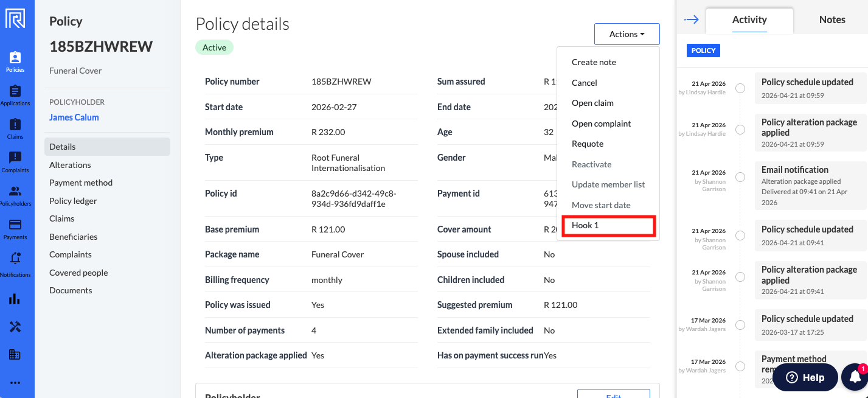Open the bar chart reports icon
This screenshot has width=868, height=398.
coord(15,299)
